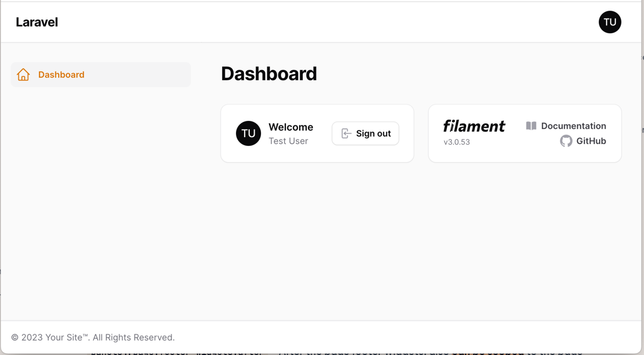The height and width of the screenshot is (355, 644).
Task: Click the GitHub octocat icon
Action: point(566,141)
